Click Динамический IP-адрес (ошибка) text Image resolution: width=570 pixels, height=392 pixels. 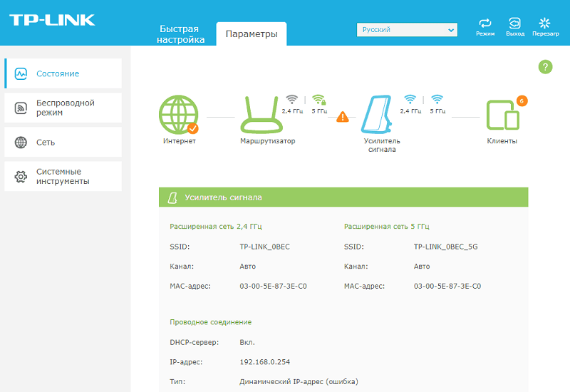point(299,382)
